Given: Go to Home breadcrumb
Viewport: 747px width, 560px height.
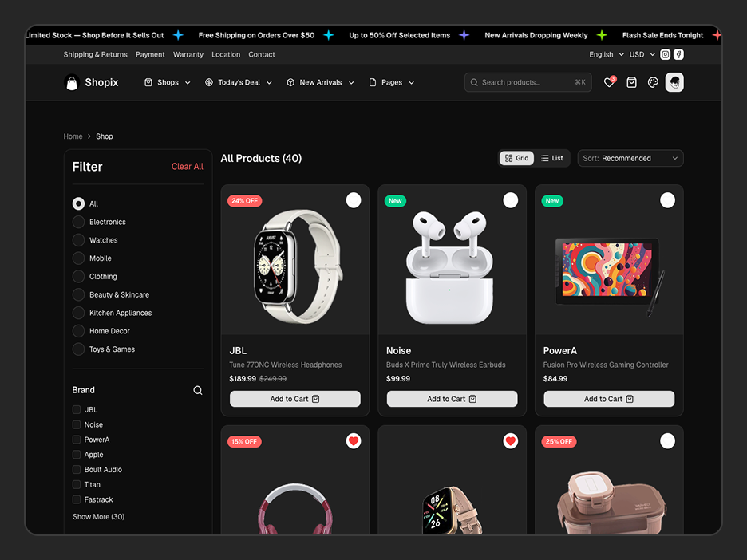Looking at the screenshot, I should click(x=73, y=136).
